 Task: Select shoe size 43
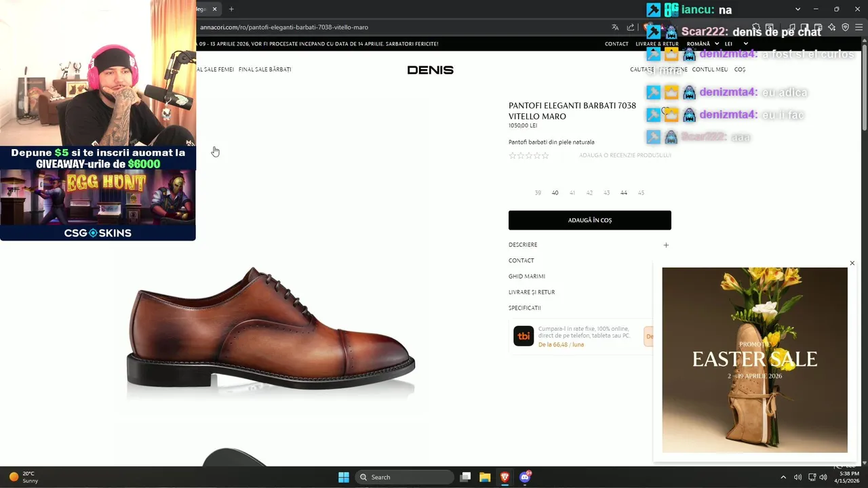[607, 192]
